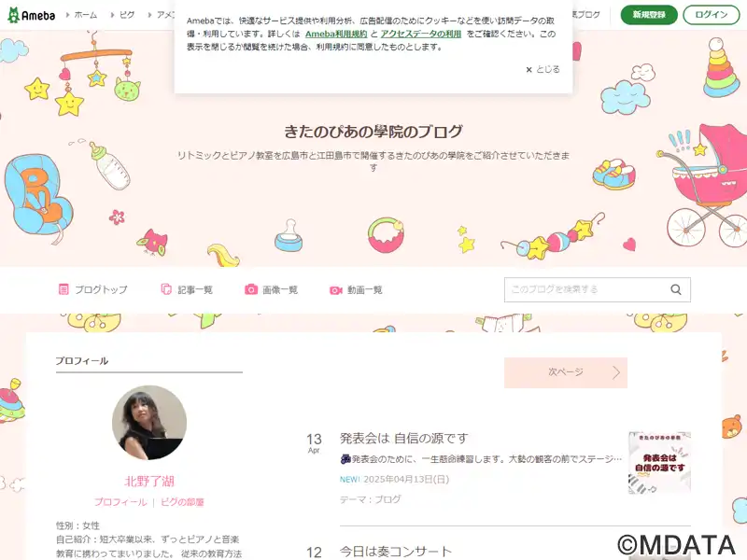Close the cookie notice with とじる
Screen dimensions: 747x560
click(x=543, y=69)
